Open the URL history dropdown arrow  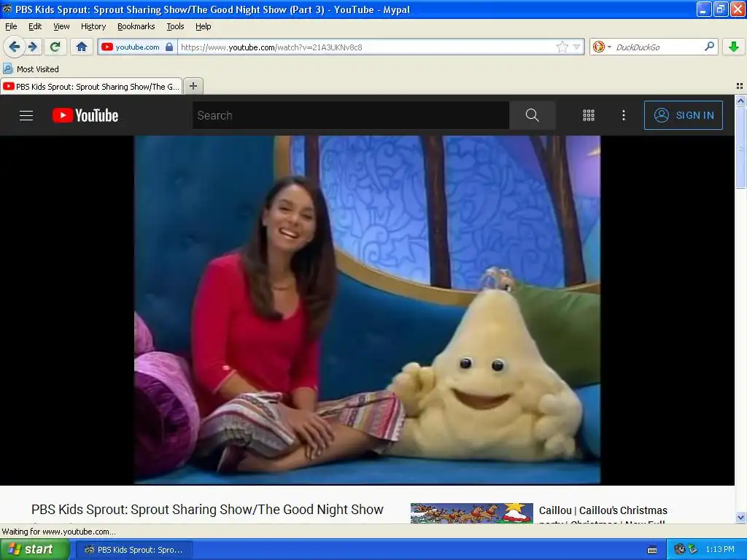(576, 47)
